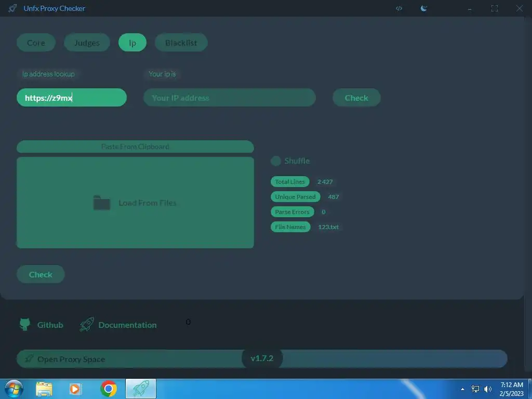Switch to the Judges tab

click(87, 43)
